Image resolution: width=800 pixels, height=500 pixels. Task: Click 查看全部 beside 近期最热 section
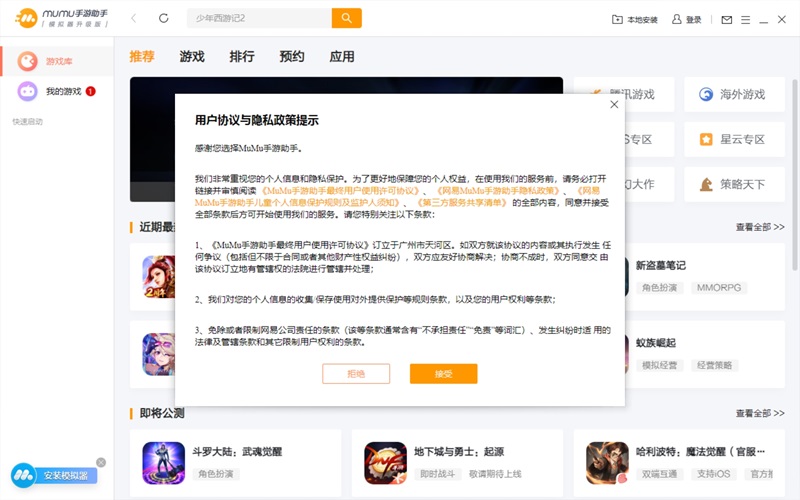point(760,227)
